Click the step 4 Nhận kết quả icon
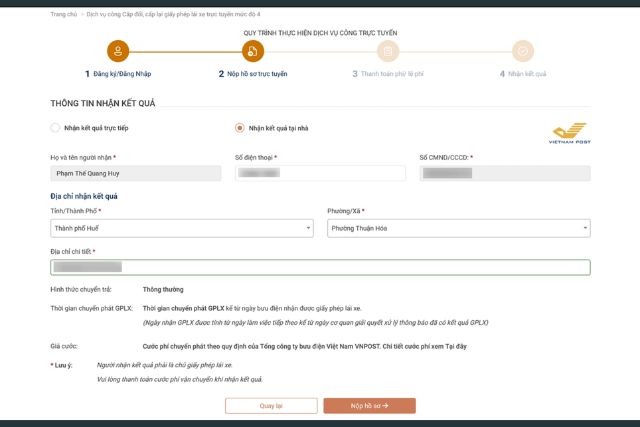640x427 pixels. tap(523, 51)
